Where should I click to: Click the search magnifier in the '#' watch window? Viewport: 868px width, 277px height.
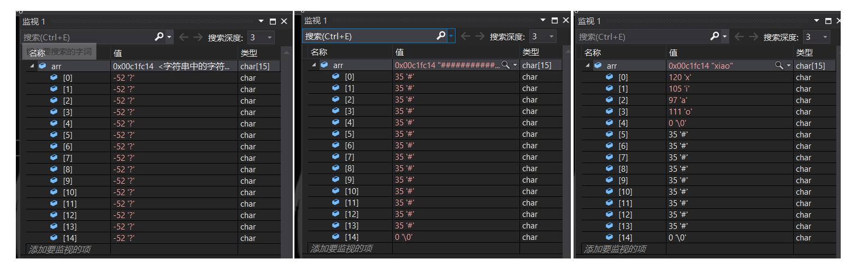[x=441, y=35]
